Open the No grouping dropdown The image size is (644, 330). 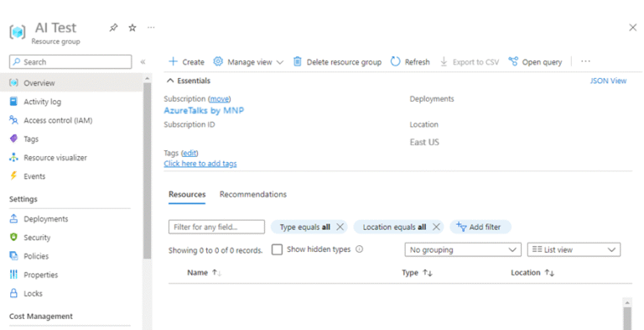463,249
